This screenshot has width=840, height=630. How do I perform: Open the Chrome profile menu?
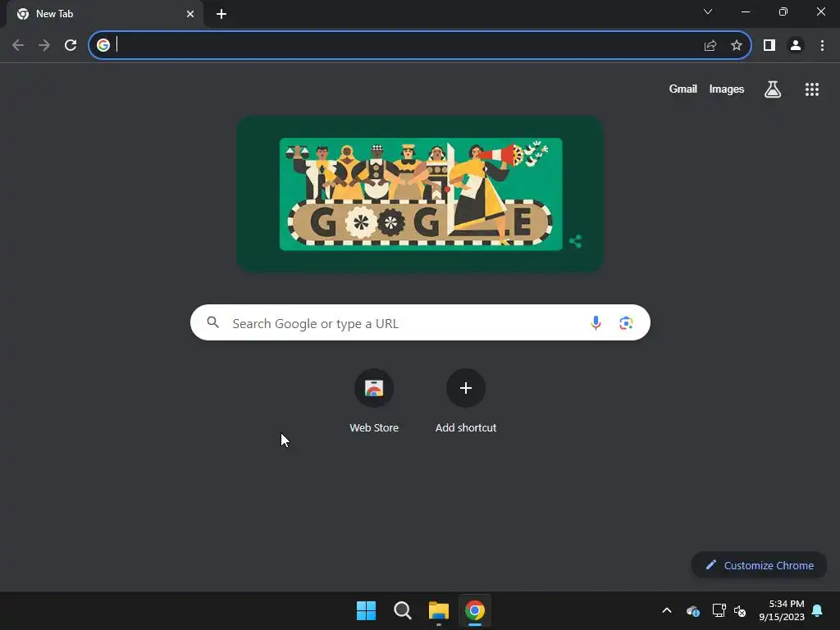[x=796, y=45]
